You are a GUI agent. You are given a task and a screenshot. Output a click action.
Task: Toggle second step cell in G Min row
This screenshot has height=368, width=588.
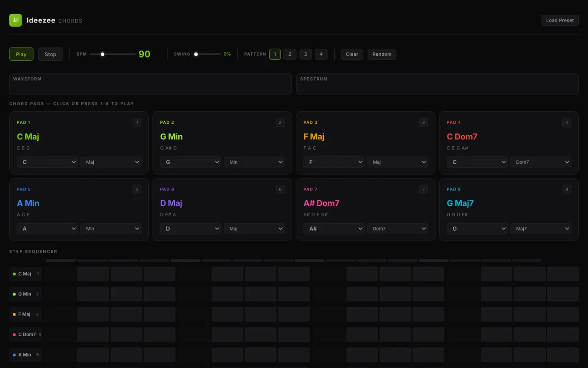pos(93,294)
